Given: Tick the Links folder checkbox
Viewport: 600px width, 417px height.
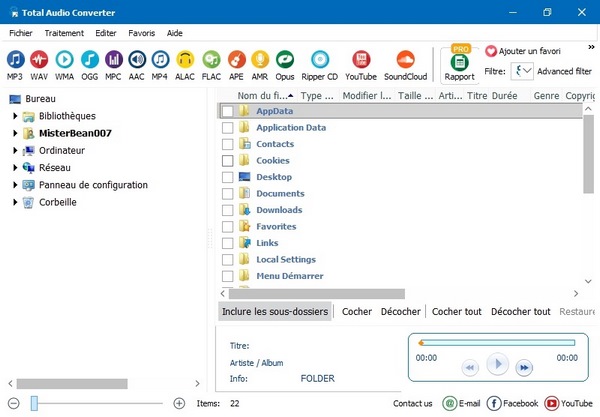Looking at the screenshot, I should [228, 243].
